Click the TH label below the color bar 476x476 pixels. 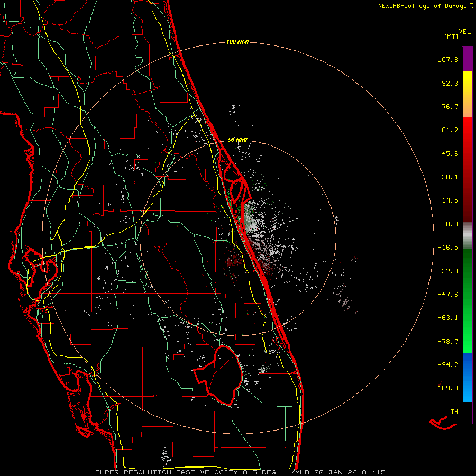pos(454,412)
